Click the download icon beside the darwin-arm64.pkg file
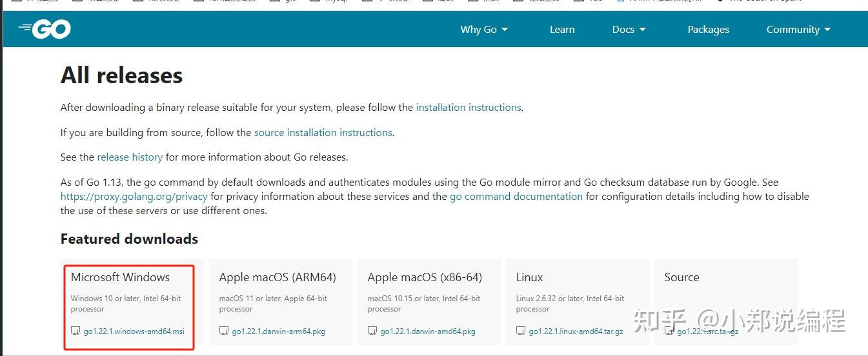Image resolution: width=868 pixels, height=356 pixels. 224,331
